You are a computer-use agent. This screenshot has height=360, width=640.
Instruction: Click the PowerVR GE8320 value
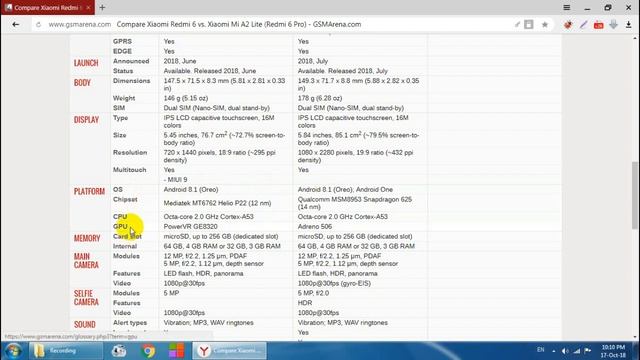tap(190, 227)
